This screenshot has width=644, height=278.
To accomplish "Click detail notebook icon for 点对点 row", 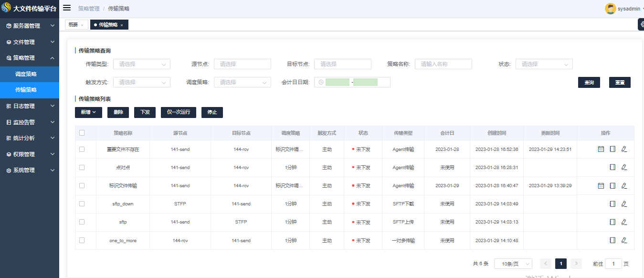I will (612, 167).
